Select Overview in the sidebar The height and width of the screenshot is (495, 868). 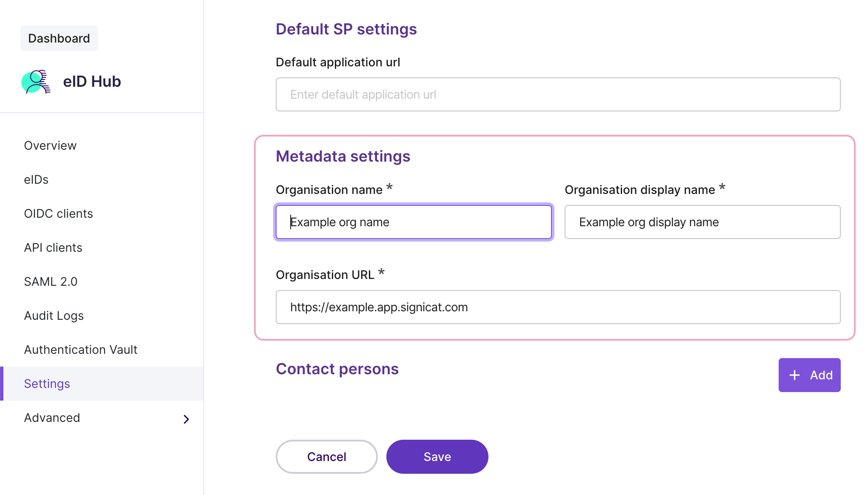[x=50, y=145]
